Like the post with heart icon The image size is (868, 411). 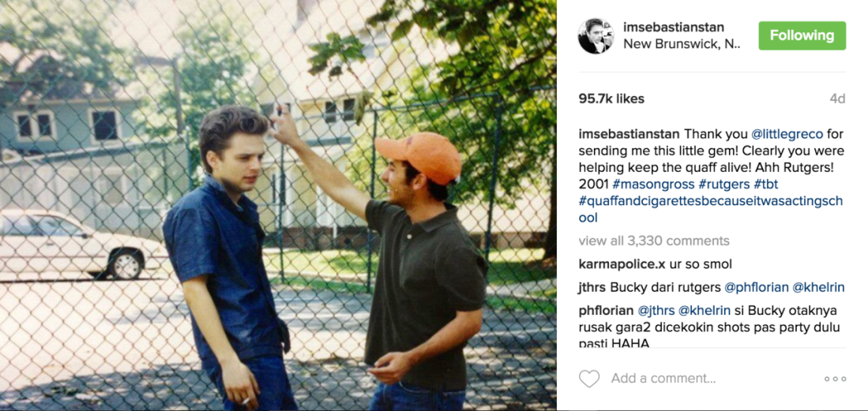589,379
